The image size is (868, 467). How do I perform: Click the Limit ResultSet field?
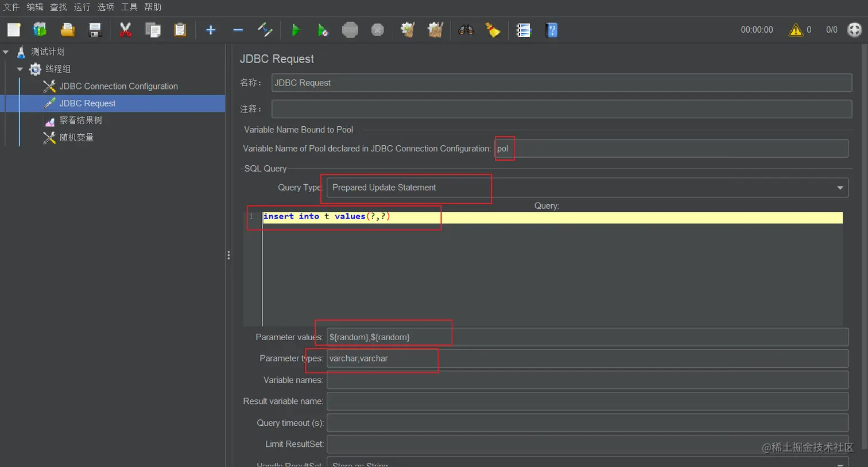[x=587, y=444]
